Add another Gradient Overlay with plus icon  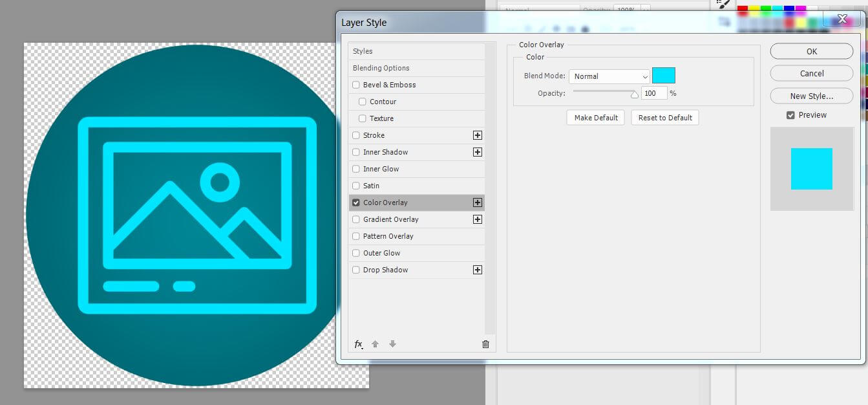click(x=477, y=219)
